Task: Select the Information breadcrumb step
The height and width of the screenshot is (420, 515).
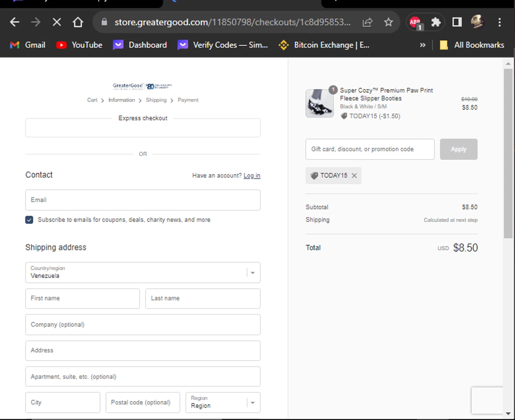Action: click(x=122, y=100)
